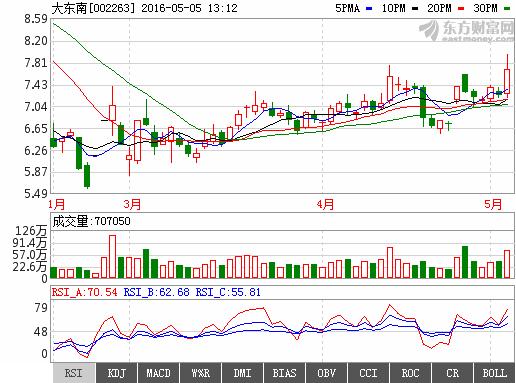Open the ROC indicator tab
516x383 pixels.
pyautogui.click(x=410, y=373)
